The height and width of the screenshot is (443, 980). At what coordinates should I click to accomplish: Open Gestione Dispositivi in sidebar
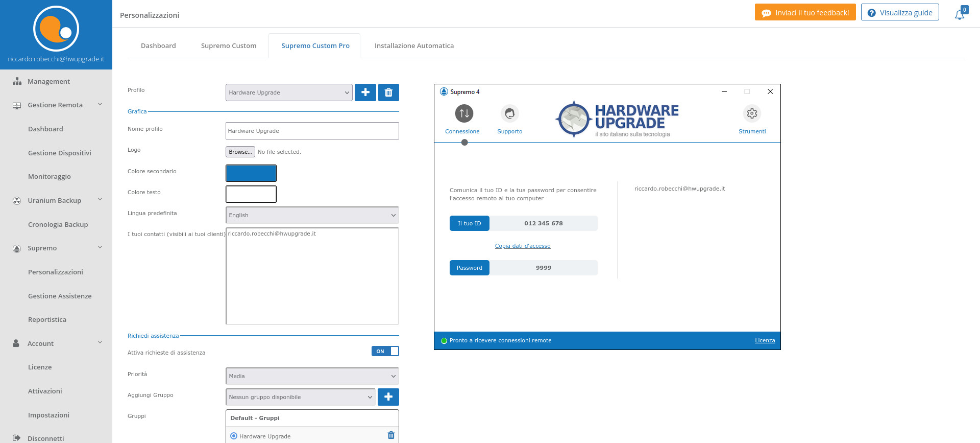point(60,153)
